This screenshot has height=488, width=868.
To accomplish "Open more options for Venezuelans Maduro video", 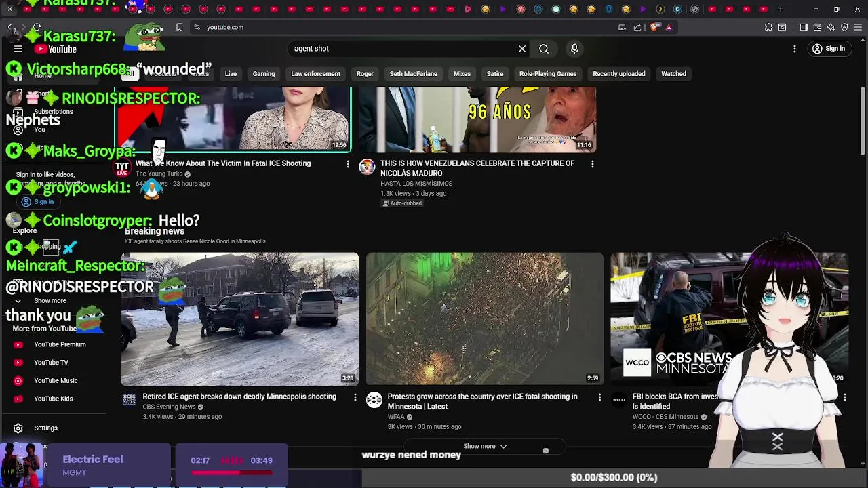I will click(593, 164).
